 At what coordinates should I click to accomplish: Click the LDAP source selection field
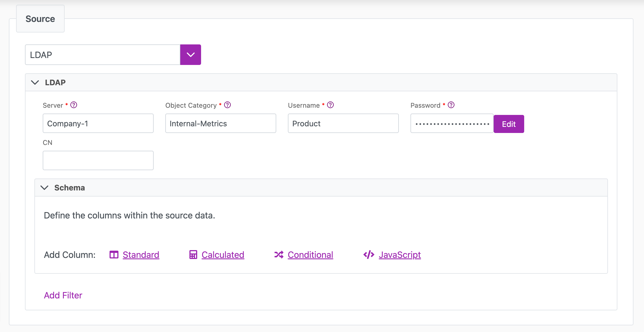(x=103, y=55)
